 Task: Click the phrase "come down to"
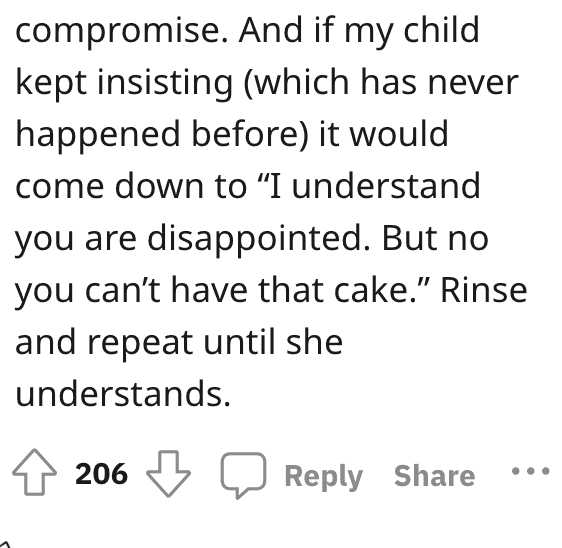click(x=131, y=186)
